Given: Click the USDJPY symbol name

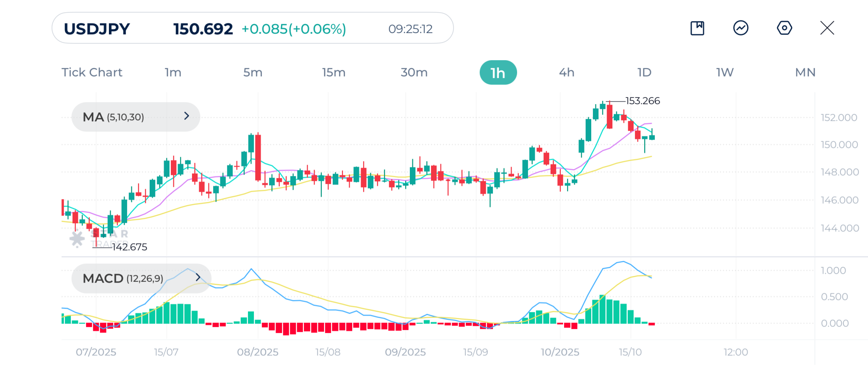Looking at the screenshot, I should pos(97,29).
